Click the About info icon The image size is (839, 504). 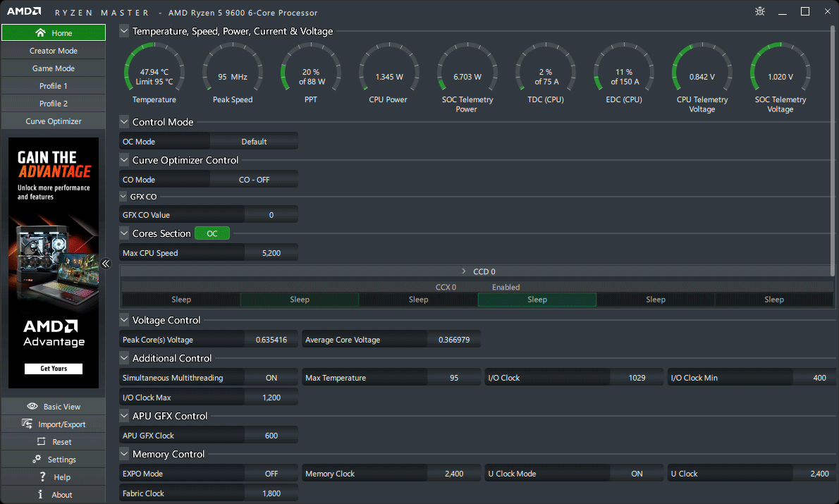click(40, 494)
